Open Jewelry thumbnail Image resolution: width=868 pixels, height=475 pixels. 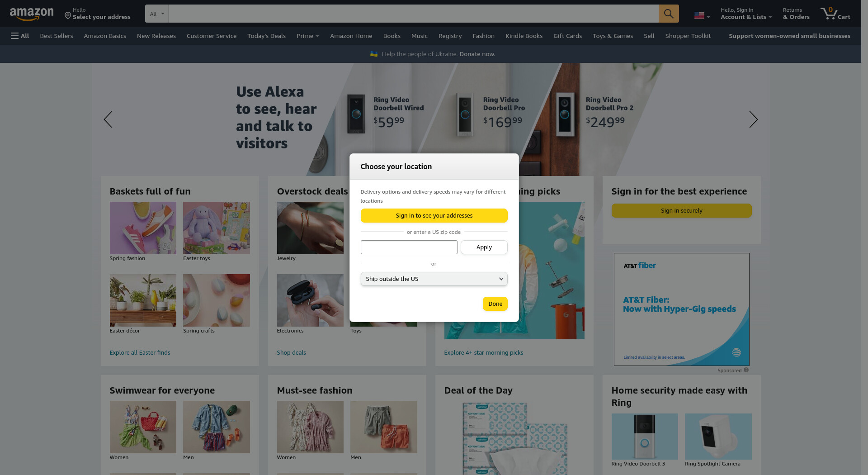[x=310, y=228]
